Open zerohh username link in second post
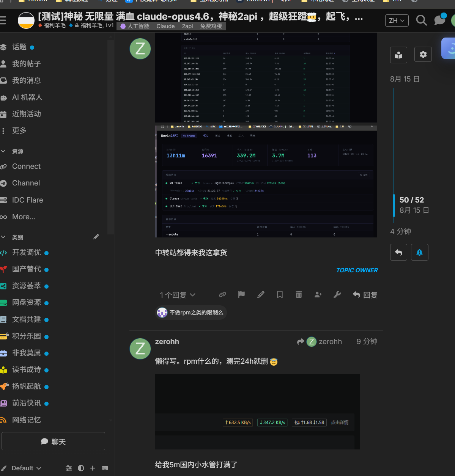455x476 pixels. coord(167,341)
